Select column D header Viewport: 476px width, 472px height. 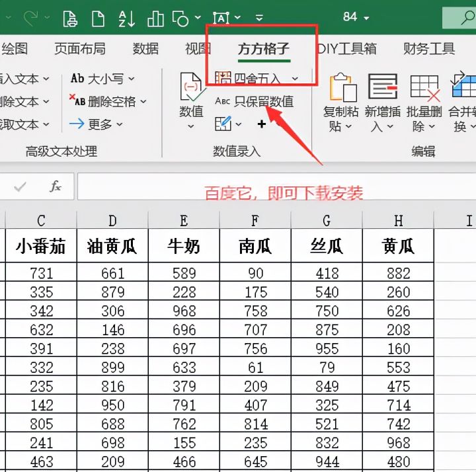[112, 220]
